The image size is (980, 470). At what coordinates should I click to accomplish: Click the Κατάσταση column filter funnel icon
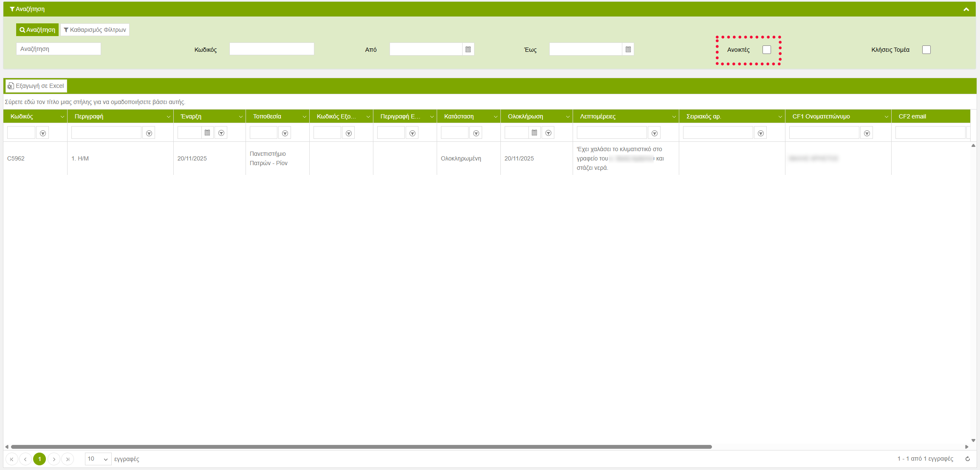point(476,133)
